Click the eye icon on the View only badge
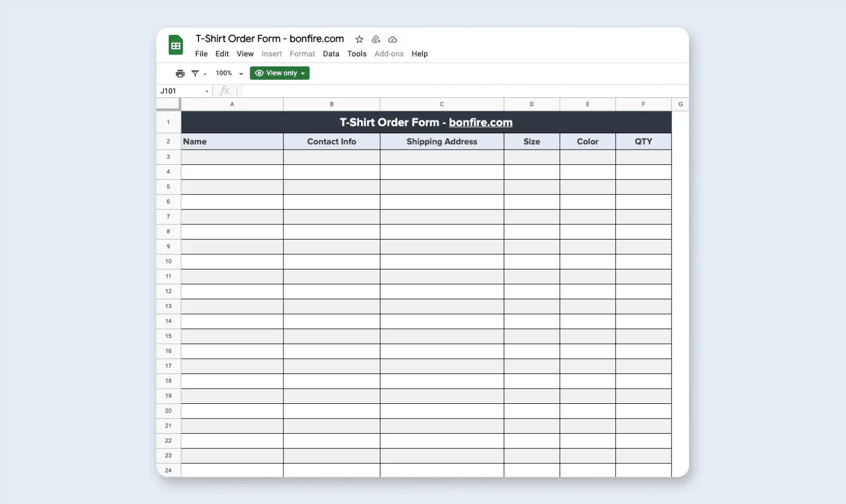The width and height of the screenshot is (846, 504). (259, 73)
